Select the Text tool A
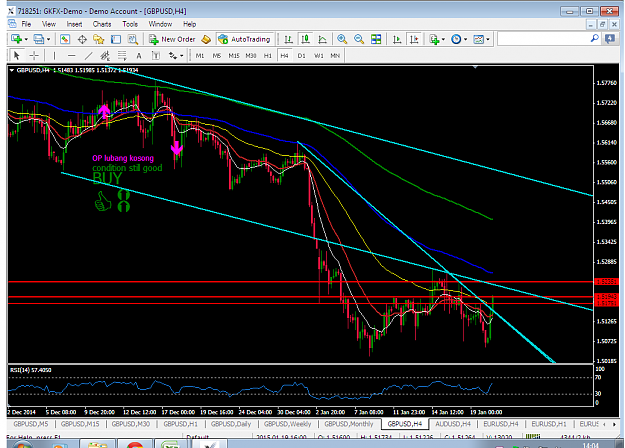The width and height of the screenshot is (625, 448). [139, 56]
